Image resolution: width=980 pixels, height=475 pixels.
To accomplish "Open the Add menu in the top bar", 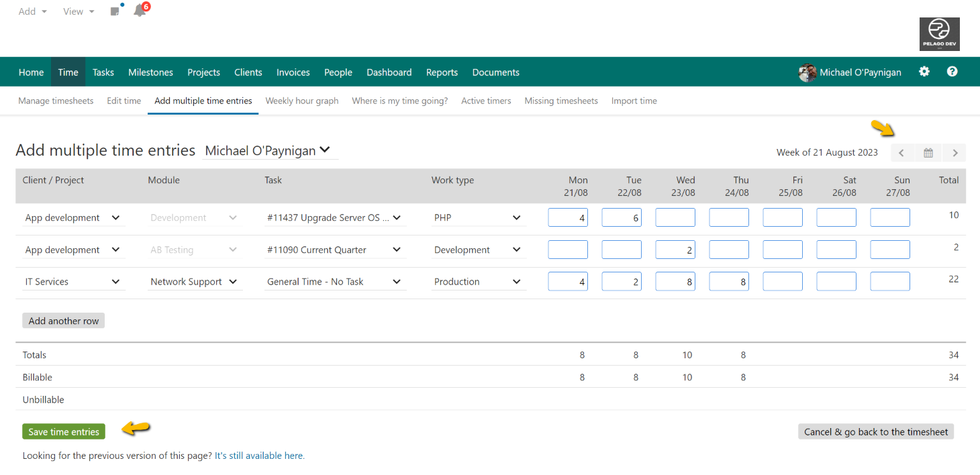I will click(x=32, y=11).
